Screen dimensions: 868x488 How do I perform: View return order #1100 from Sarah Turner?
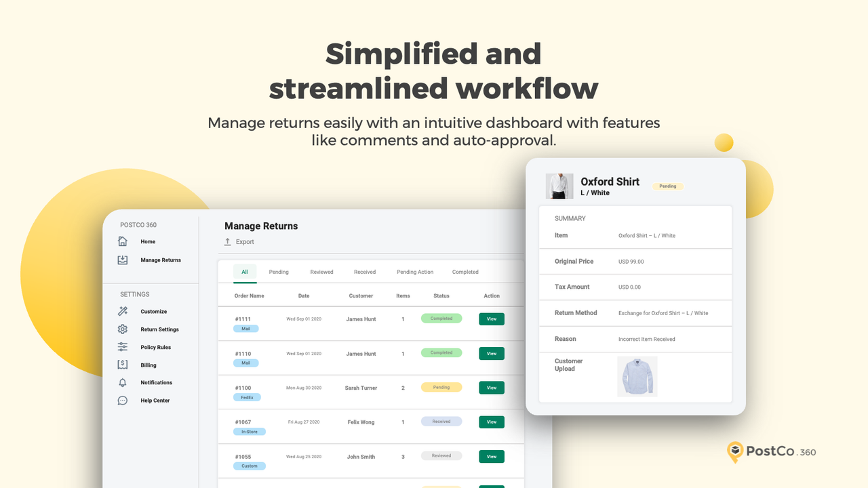(492, 388)
